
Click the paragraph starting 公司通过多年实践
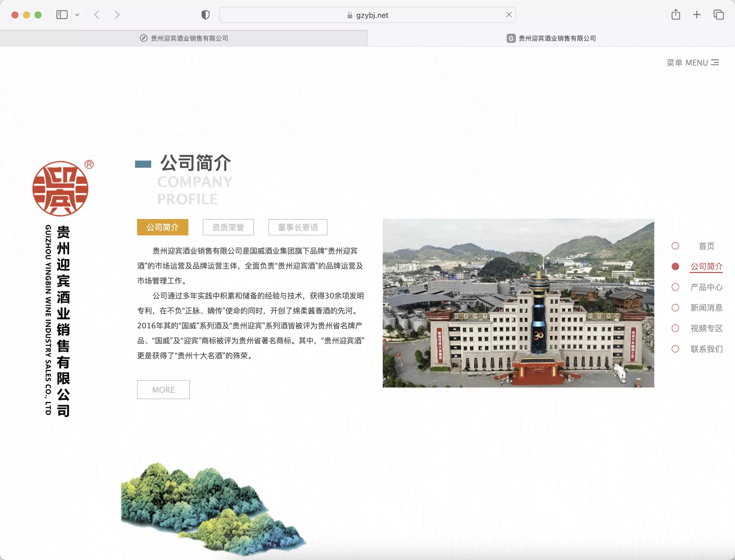251,326
